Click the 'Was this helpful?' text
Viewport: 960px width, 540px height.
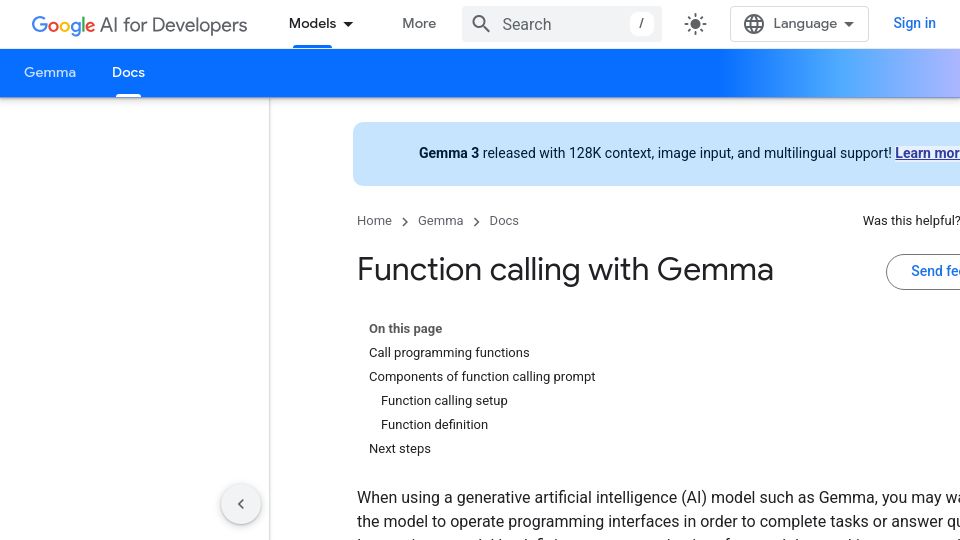911,221
